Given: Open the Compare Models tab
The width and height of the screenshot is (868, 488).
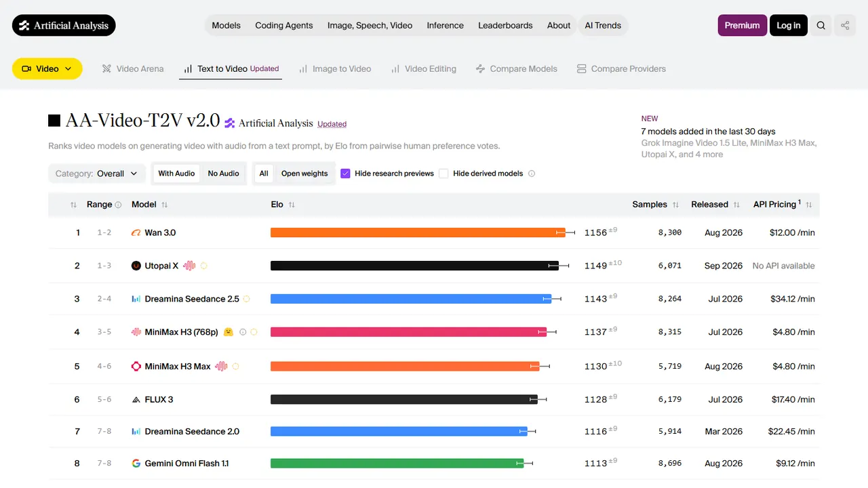Looking at the screenshot, I should point(517,68).
